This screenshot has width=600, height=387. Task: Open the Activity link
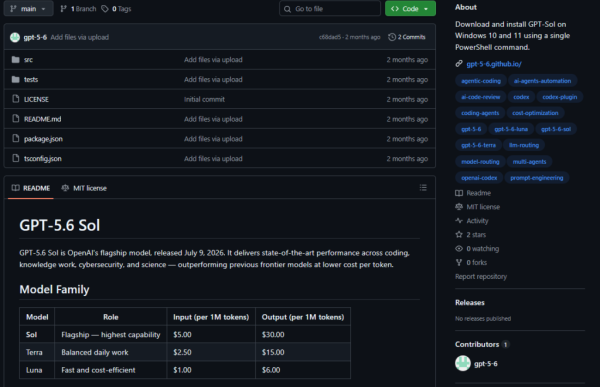(x=477, y=221)
